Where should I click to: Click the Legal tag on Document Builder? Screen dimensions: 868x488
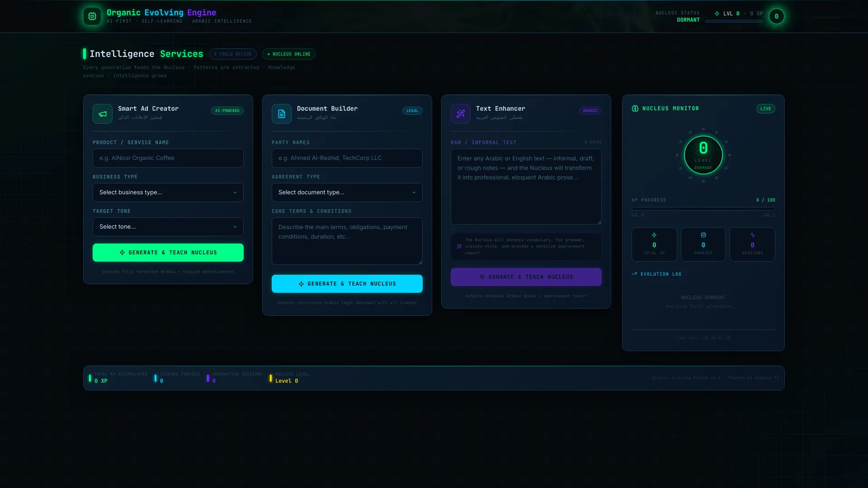(412, 111)
